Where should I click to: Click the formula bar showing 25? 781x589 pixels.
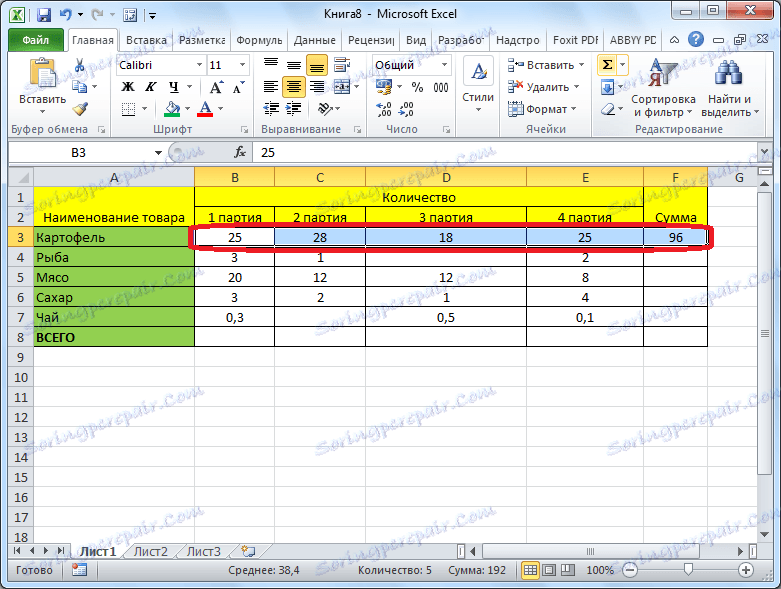click(506, 152)
